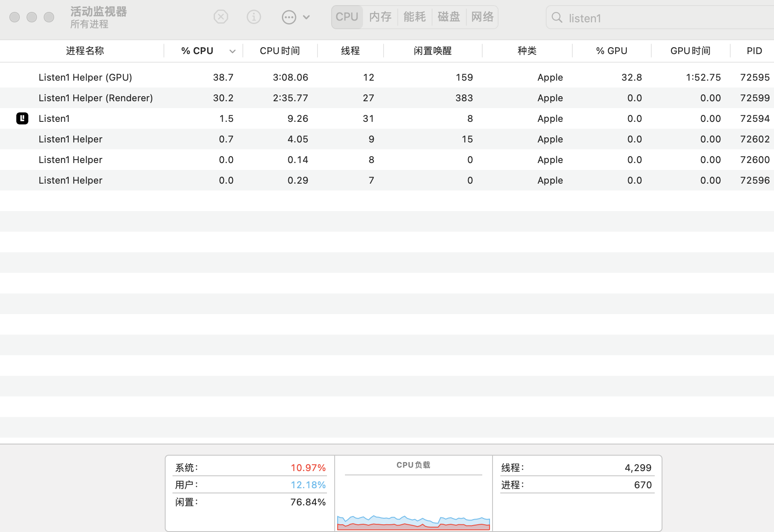774x532 pixels.
Task: Sort by 闲置唤醒 column header
Action: pyautogui.click(x=432, y=51)
